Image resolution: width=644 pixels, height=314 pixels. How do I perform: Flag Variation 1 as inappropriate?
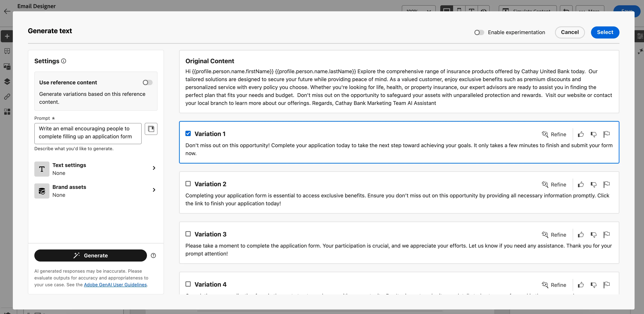[606, 135]
